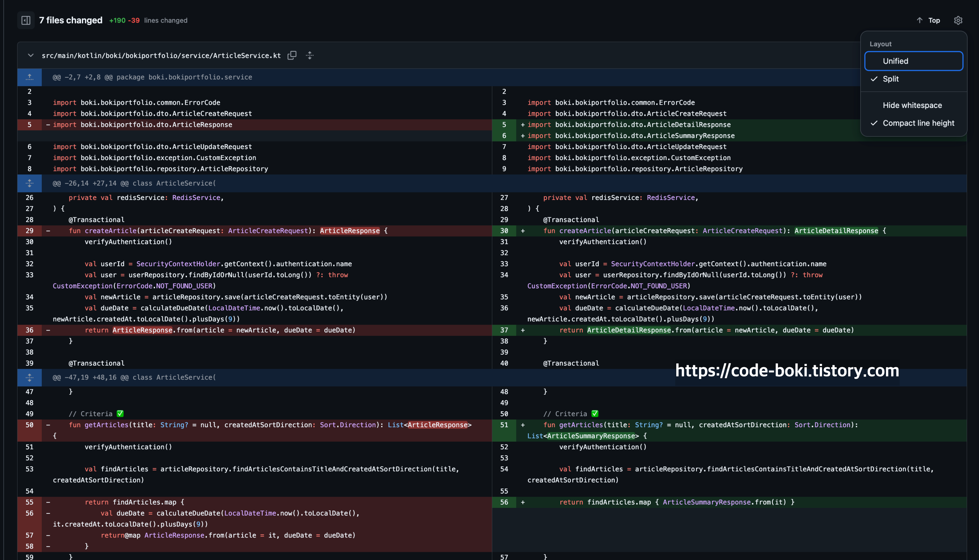Jump to Top of page
This screenshot has width=979, height=560.
(x=934, y=21)
